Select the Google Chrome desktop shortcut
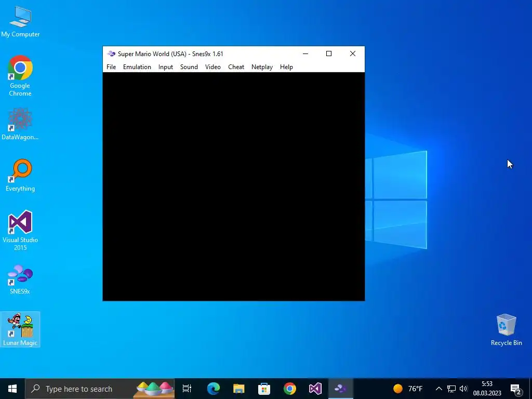 [x=20, y=76]
